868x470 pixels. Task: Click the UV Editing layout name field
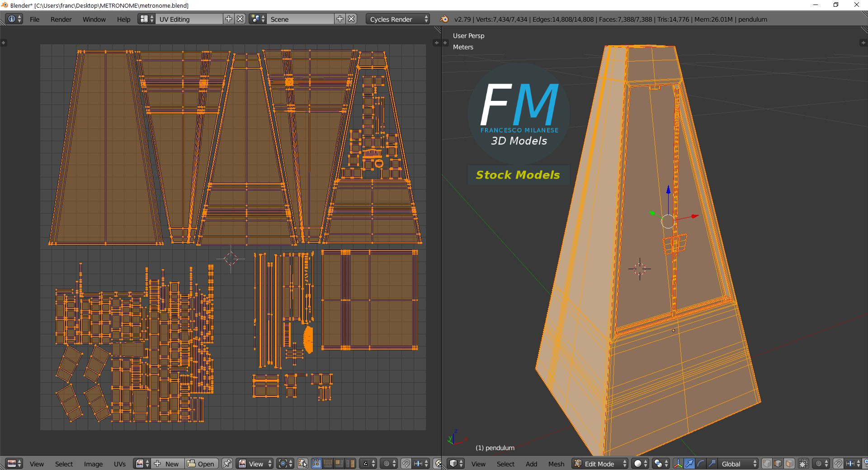pos(189,19)
